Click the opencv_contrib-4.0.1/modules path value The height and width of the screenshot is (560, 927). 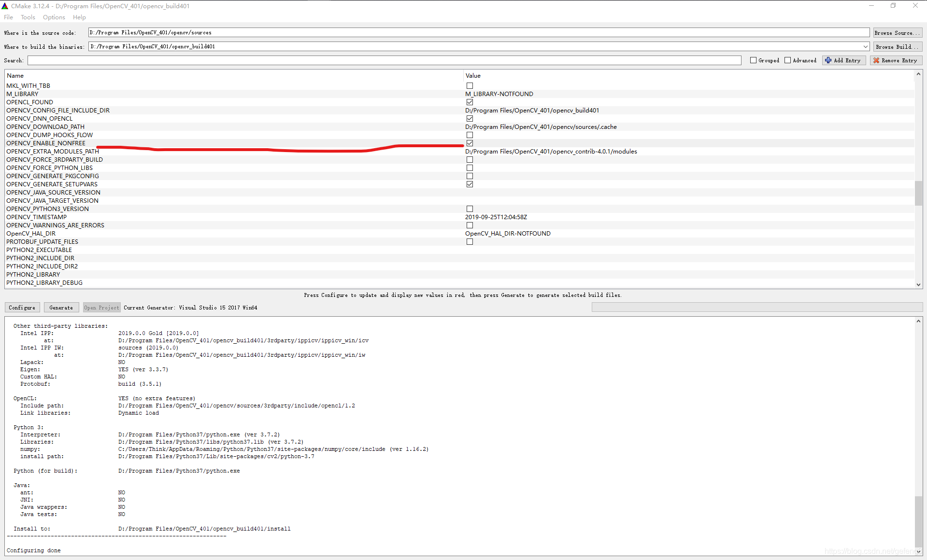tap(551, 152)
